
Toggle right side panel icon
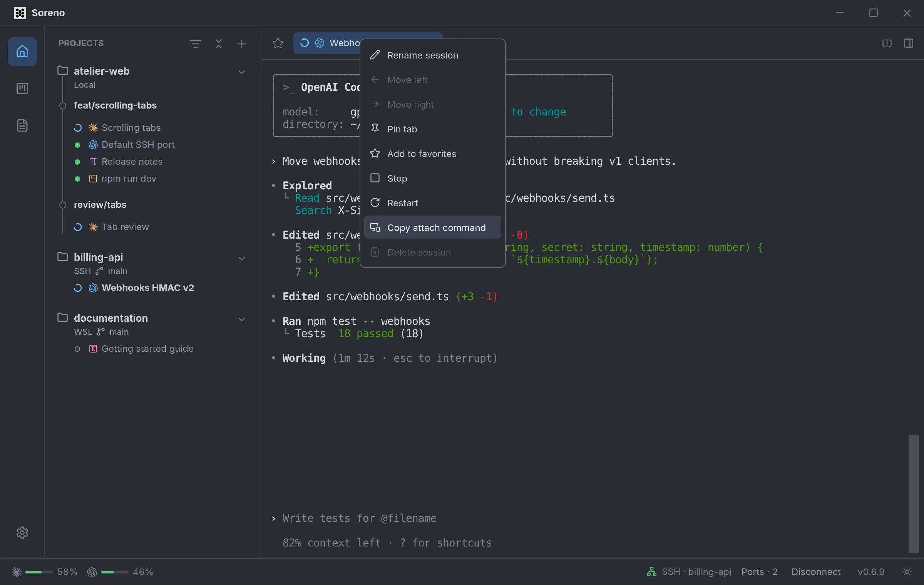909,43
